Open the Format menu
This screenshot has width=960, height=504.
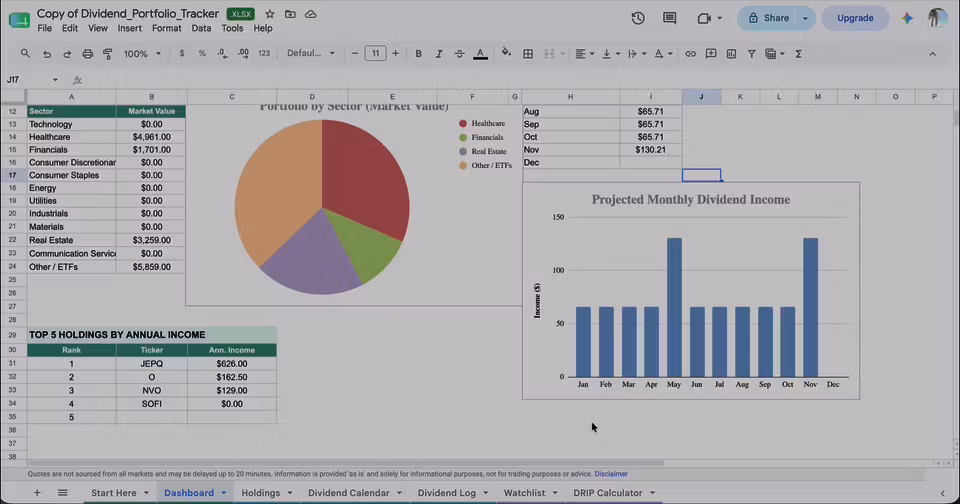tap(167, 28)
